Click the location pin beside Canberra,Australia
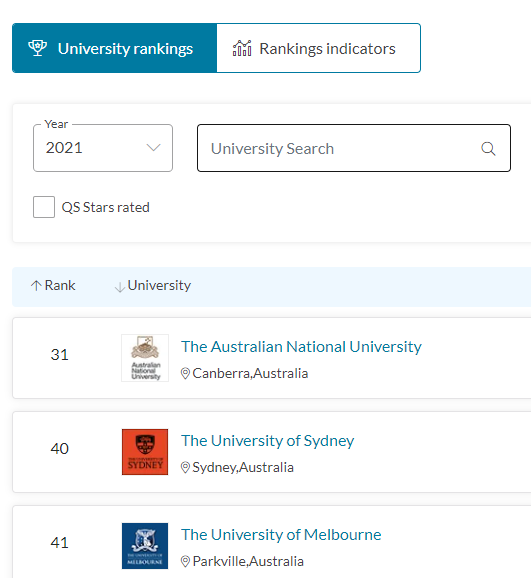 [185, 373]
